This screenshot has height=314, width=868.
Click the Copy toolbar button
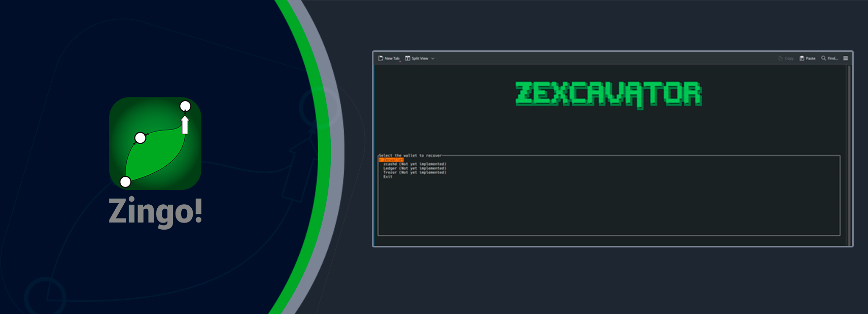click(x=786, y=58)
